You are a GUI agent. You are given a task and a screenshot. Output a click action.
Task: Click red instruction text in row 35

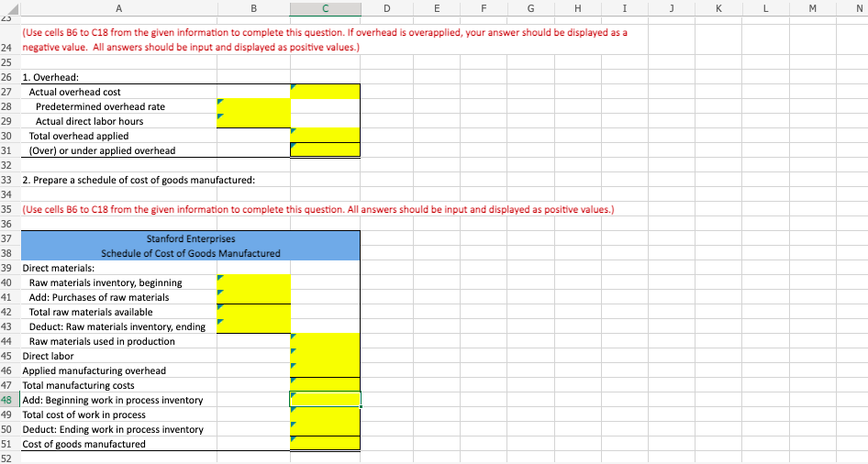click(x=317, y=210)
